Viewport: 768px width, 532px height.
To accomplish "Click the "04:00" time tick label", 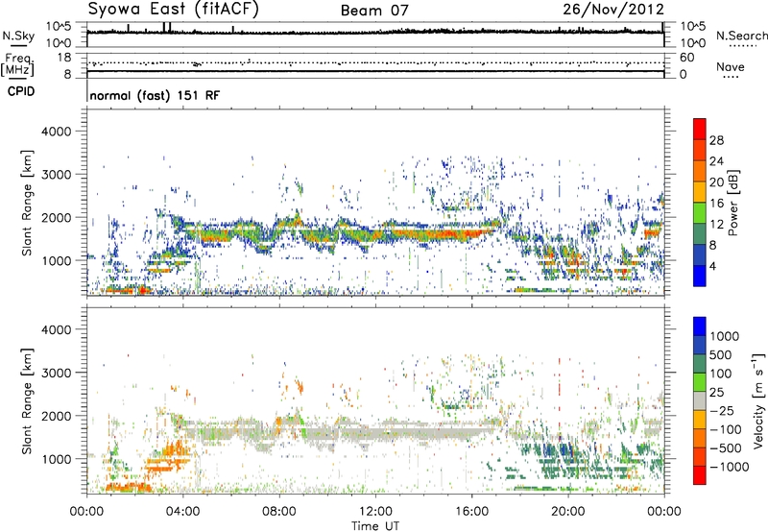I will point(183,512).
